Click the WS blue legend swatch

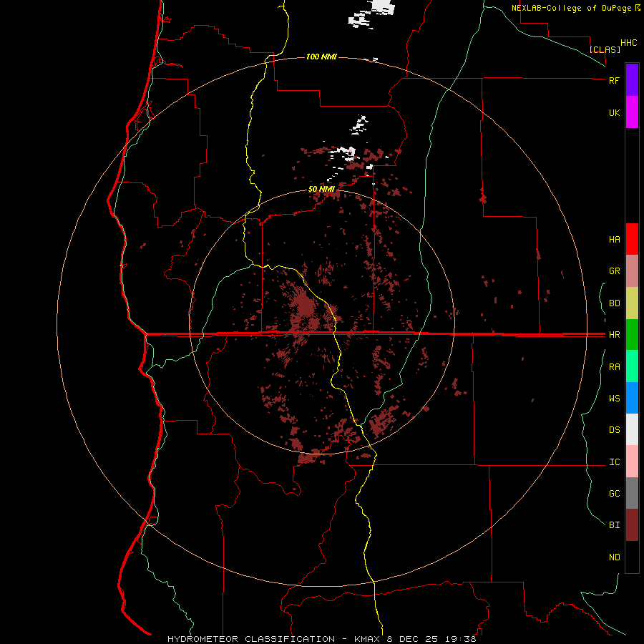click(x=632, y=398)
